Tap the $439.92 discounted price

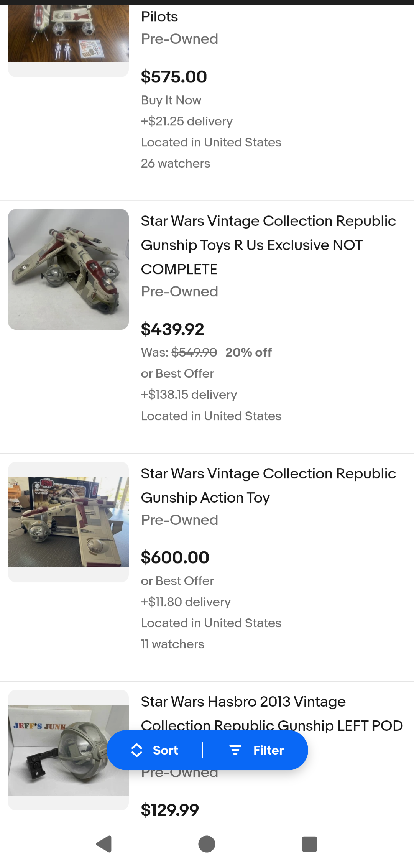coord(172,329)
